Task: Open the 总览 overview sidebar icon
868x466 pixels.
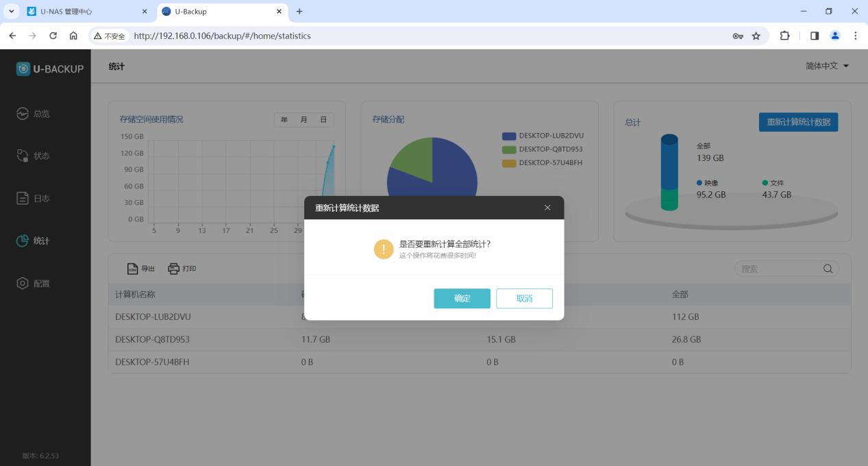Action: click(x=23, y=114)
